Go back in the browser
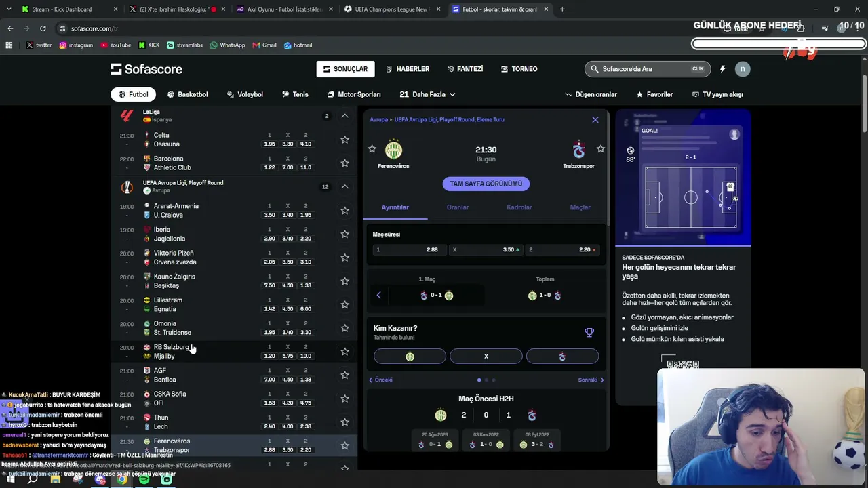 click(x=10, y=28)
